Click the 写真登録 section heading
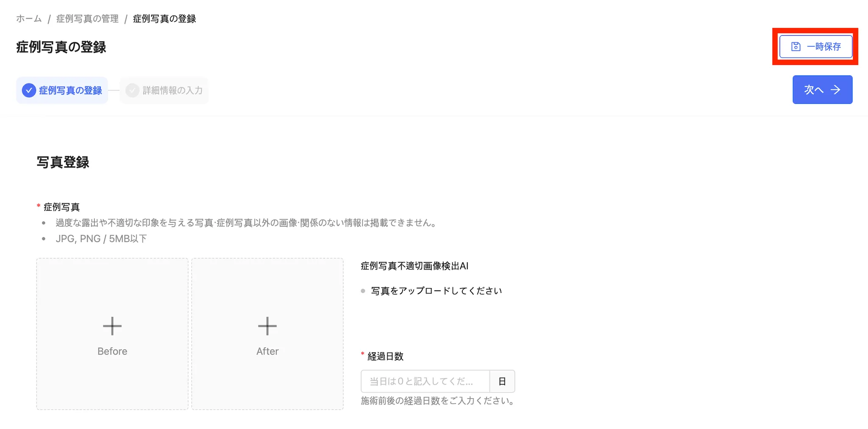This screenshot has height=429, width=868. (x=63, y=162)
